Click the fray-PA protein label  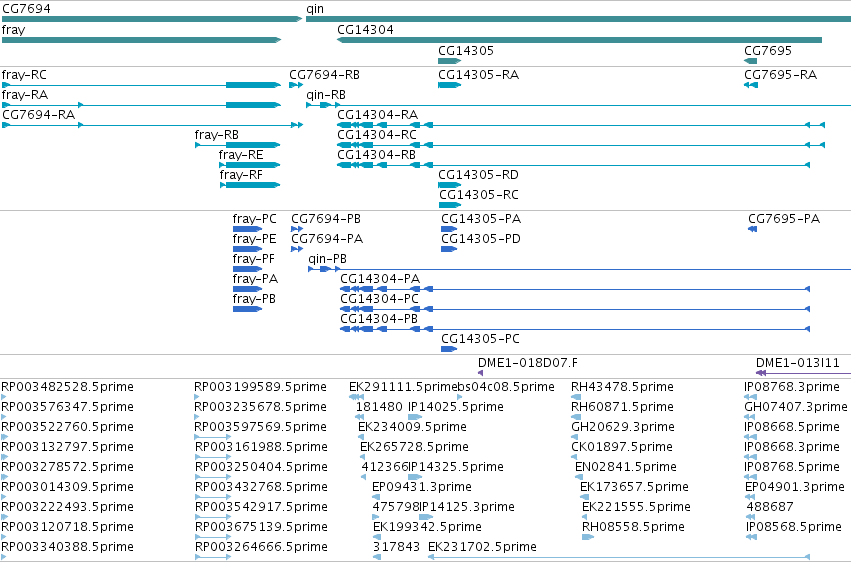pos(255,279)
